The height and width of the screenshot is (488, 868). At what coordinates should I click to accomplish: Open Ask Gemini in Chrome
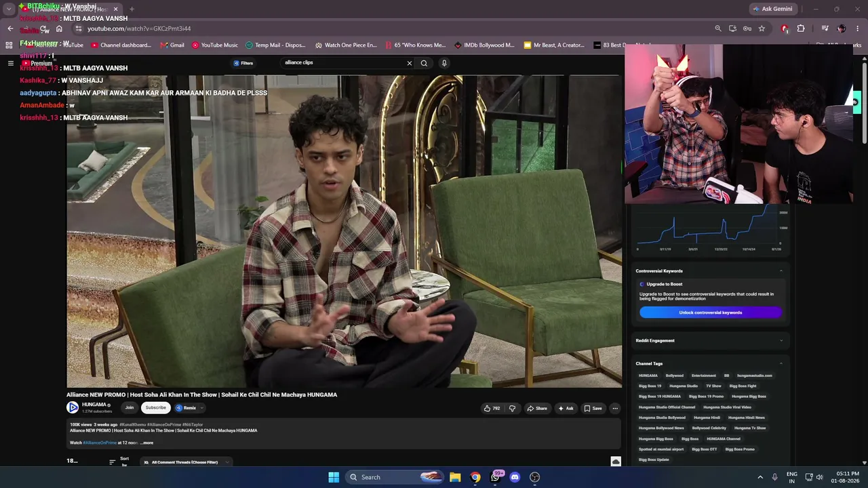point(772,9)
